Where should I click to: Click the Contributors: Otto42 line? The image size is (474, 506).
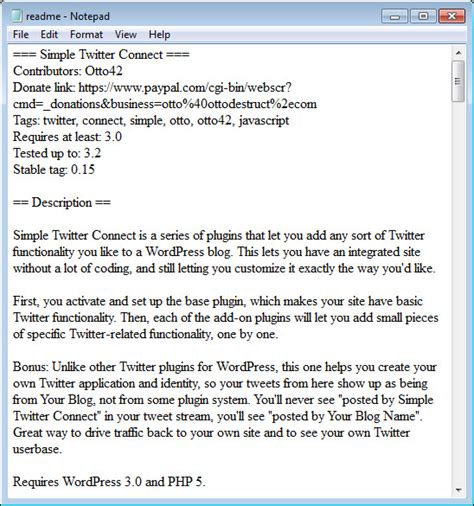[68, 71]
